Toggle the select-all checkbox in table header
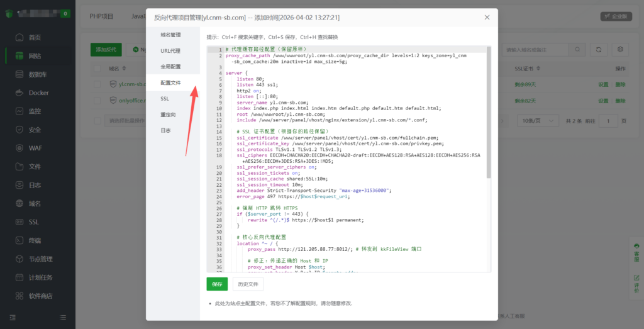 click(97, 68)
